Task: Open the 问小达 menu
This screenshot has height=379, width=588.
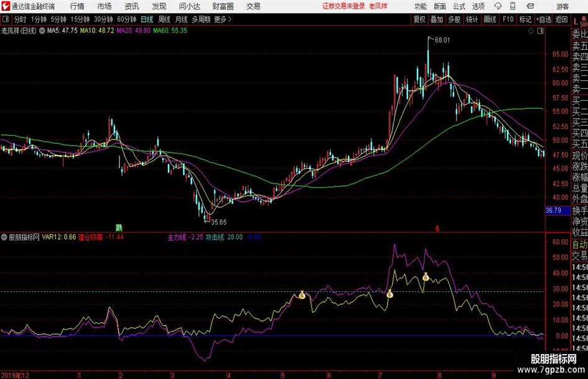Action: tap(189, 6)
